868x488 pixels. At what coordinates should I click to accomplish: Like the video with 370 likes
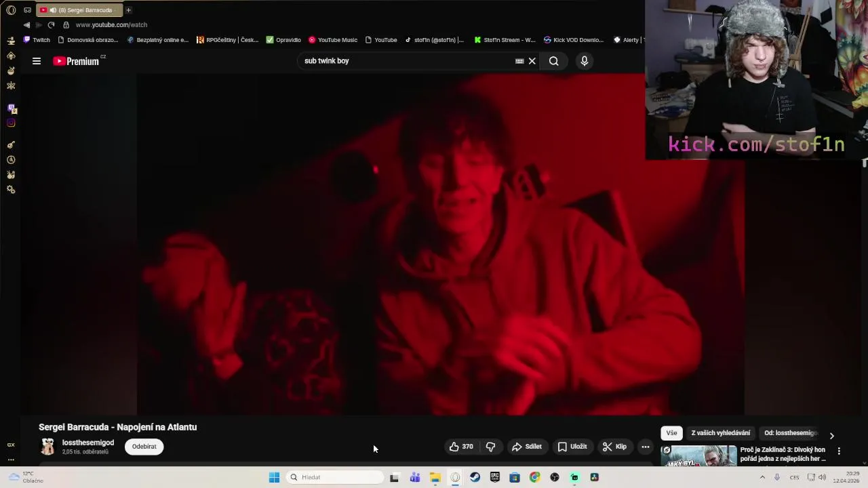[461, 447]
